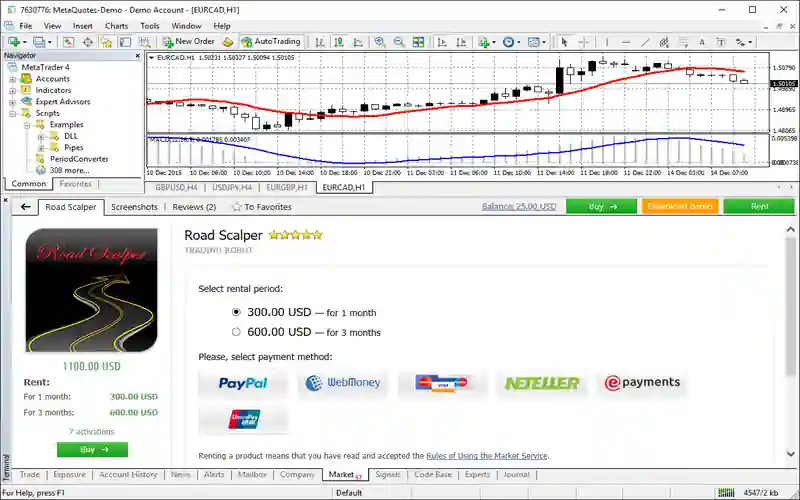Viewport: 800px width, 500px height.
Task: Choose WebMoney payment method
Action: (342, 383)
